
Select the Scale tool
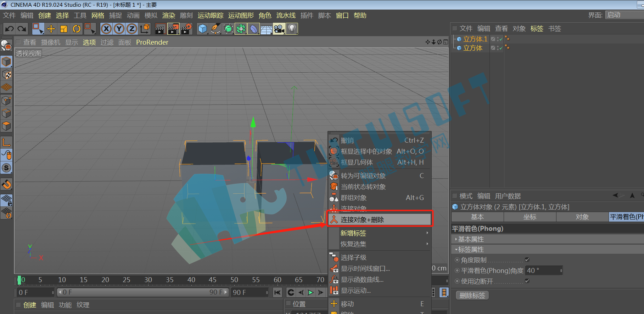(x=64, y=29)
